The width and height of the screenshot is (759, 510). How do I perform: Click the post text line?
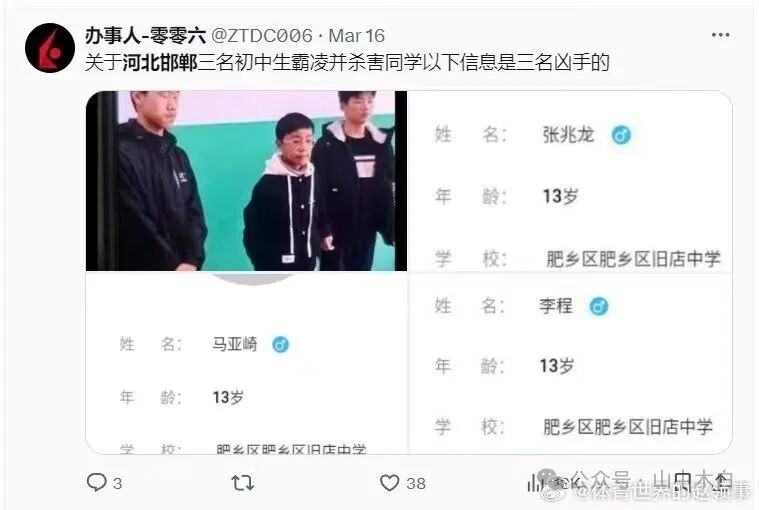pyautogui.click(x=347, y=62)
